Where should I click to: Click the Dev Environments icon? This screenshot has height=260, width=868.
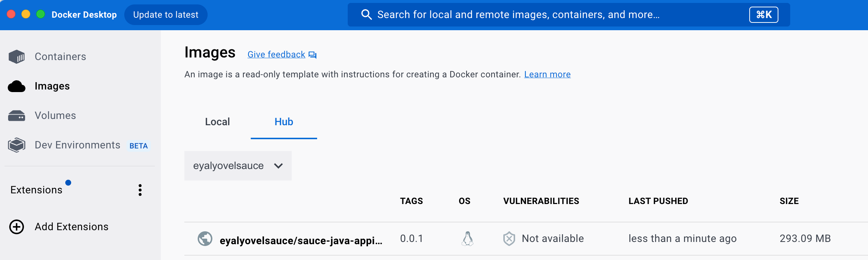coord(17,145)
